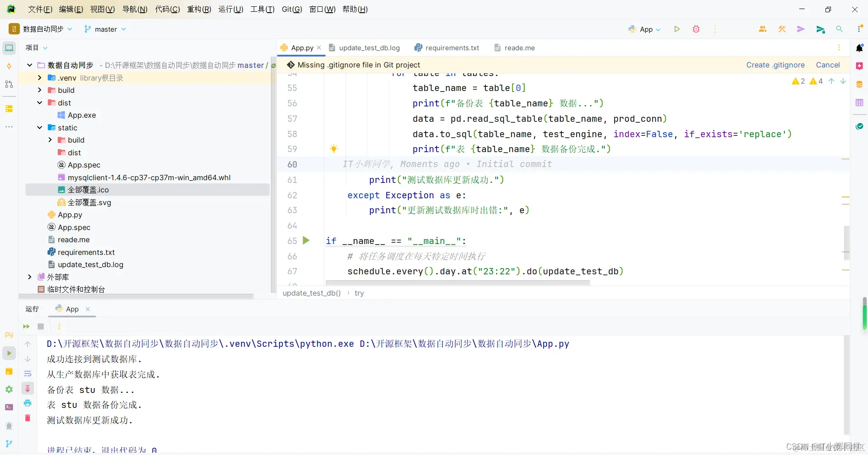Open the Terminal tool window
The image size is (868, 455).
click(9, 407)
